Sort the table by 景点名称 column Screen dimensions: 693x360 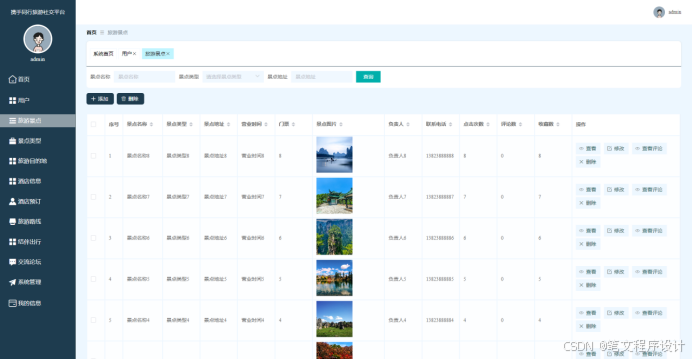[152, 125]
